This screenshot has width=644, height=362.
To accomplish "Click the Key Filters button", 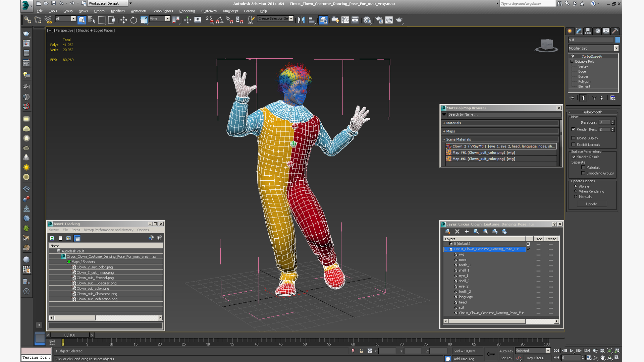I will coord(537,358).
